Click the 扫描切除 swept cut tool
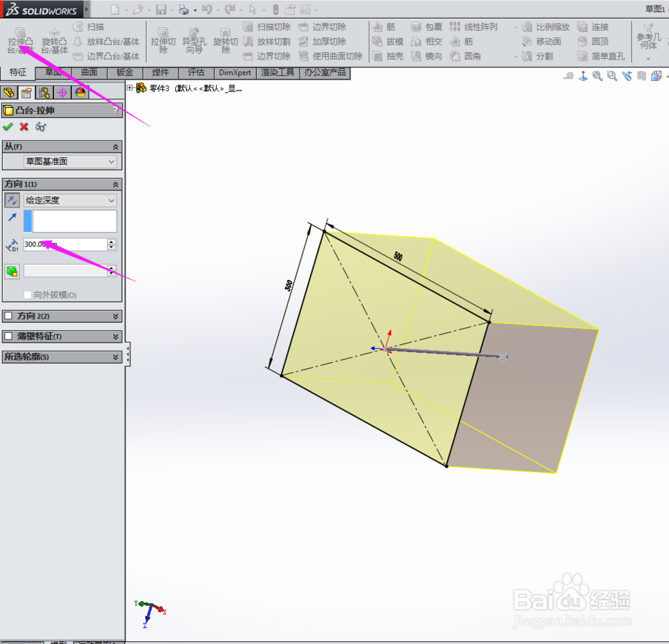 [x=267, y=27]
